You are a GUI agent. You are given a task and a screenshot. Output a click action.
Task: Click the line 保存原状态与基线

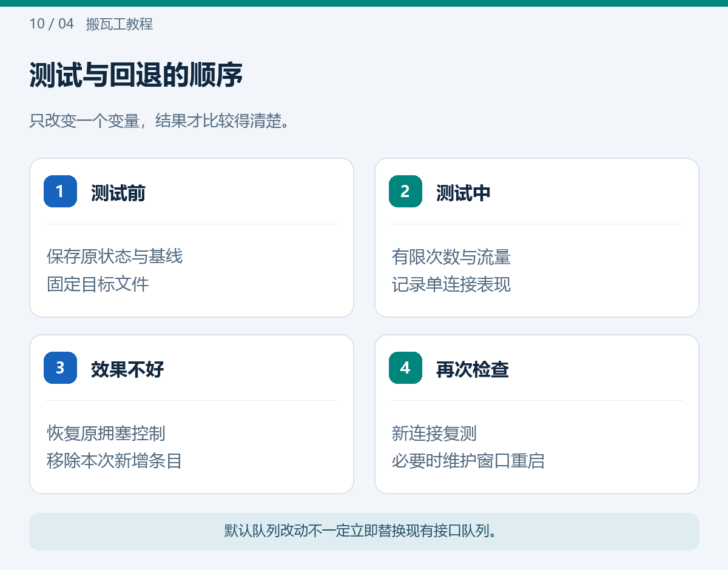(115, 256)
